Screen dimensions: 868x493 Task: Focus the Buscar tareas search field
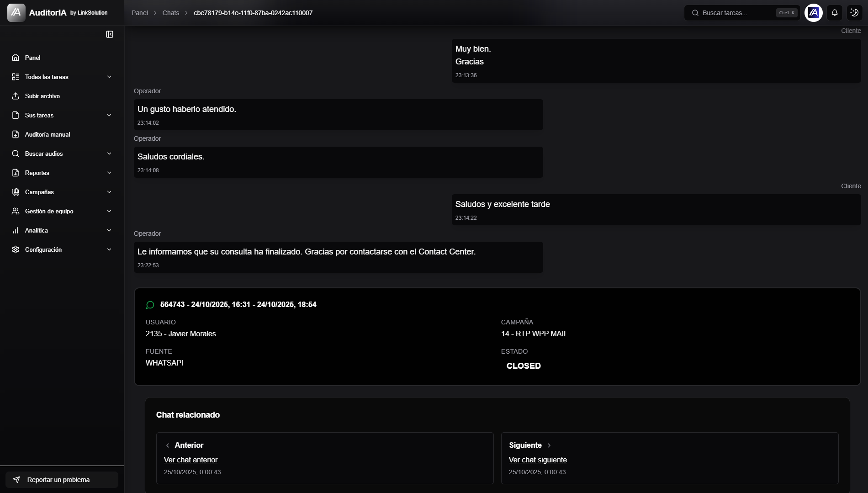click(x=742, y=13)
